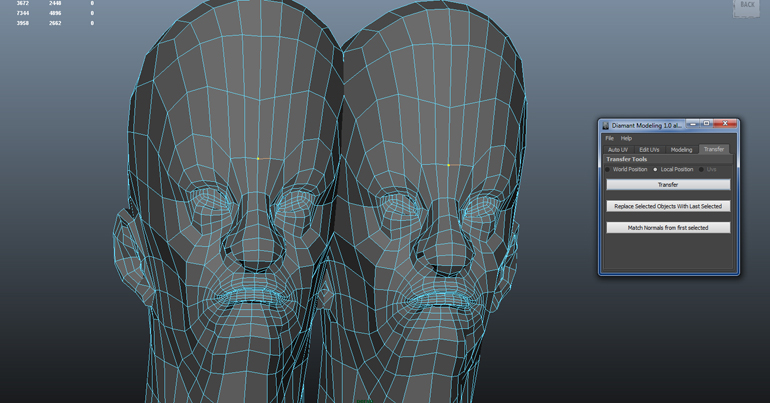Select yellow vertex on left head's forehead
The width and height of the screenshot is (770, 403).
(x=258, y=158)
